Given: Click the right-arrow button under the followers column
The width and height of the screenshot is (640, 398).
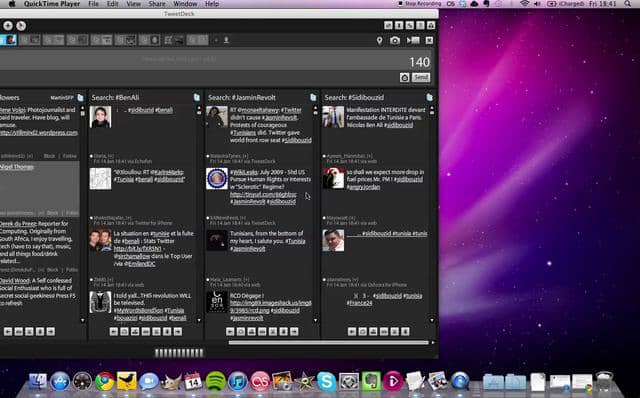Looking at the screenshot, I should 51,331.
